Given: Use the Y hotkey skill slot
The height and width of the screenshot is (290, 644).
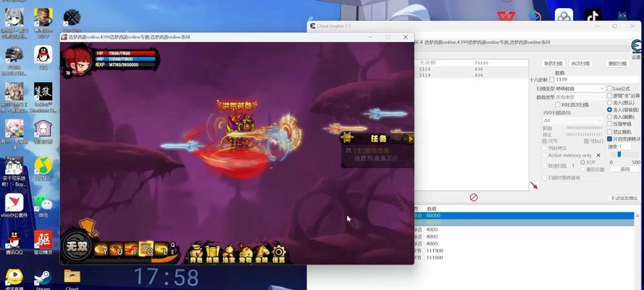Looking at the screenshot, I should (x=101, y=249).
